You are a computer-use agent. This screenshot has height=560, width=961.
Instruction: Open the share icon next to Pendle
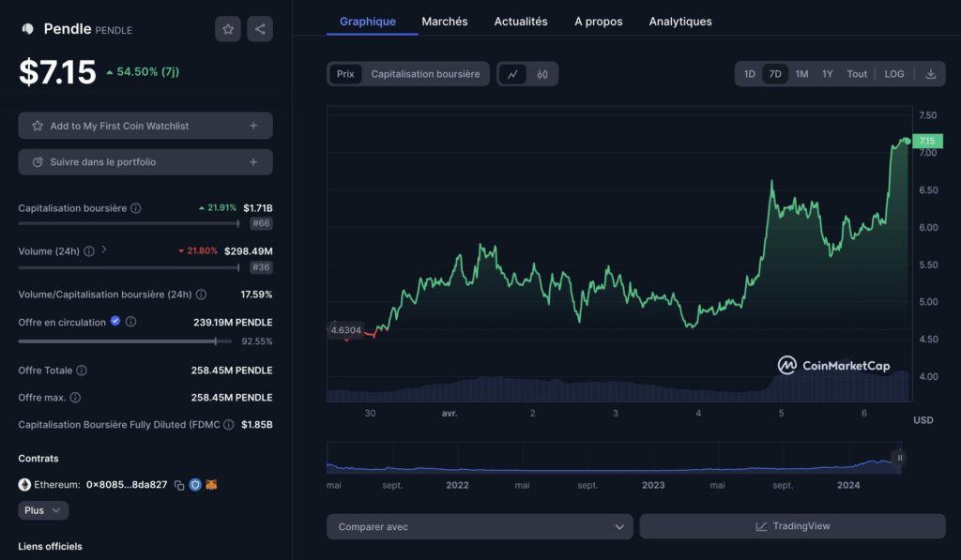point(260,29)
